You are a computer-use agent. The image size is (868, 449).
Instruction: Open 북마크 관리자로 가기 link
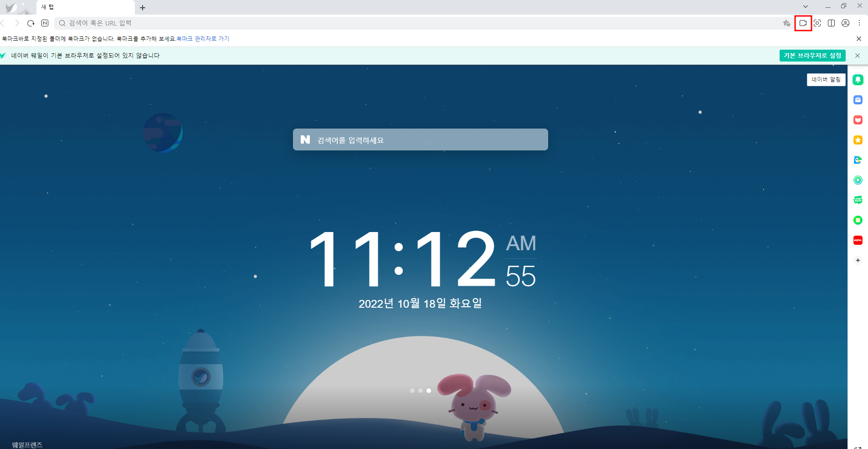pos(203,39)
